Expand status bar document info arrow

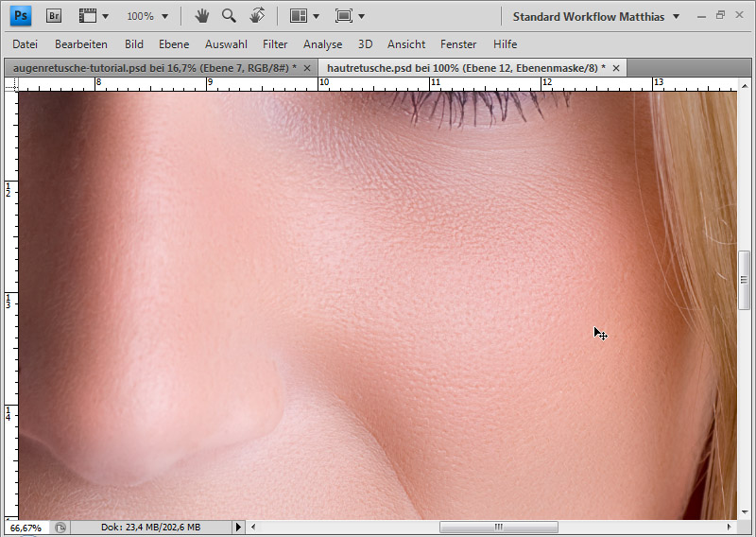238,528
